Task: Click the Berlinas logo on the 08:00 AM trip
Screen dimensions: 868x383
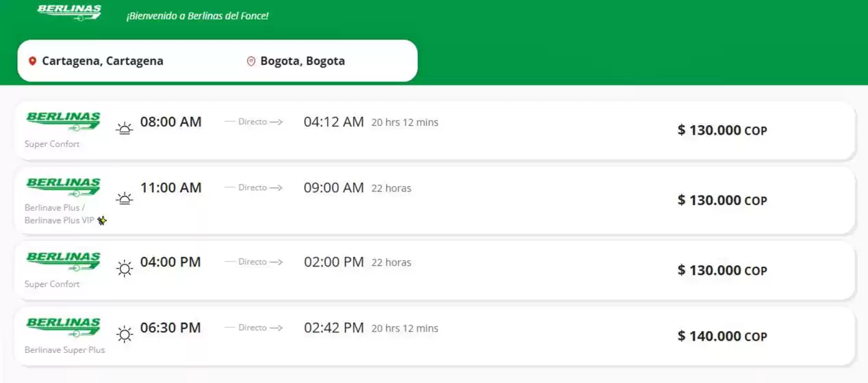Action: tap(63, 121)
